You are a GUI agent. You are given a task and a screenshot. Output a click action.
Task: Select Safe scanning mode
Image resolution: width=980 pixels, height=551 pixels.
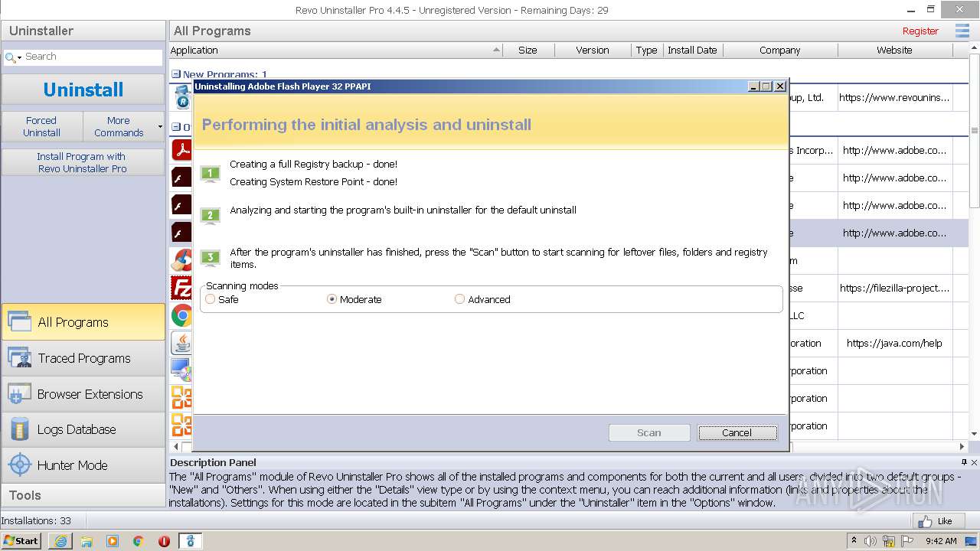(211, 299)
